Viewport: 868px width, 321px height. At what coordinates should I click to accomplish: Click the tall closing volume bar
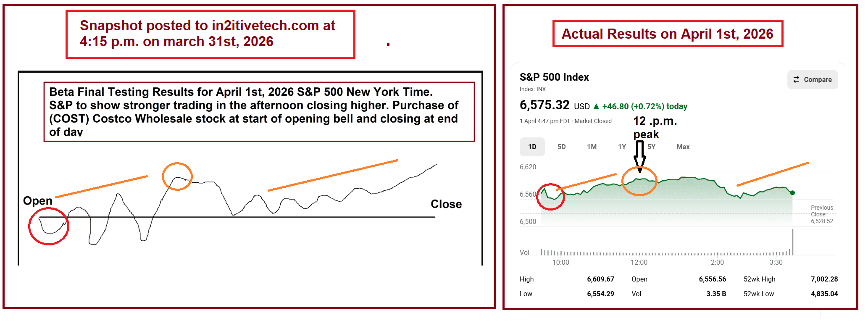tap(792, 242)
